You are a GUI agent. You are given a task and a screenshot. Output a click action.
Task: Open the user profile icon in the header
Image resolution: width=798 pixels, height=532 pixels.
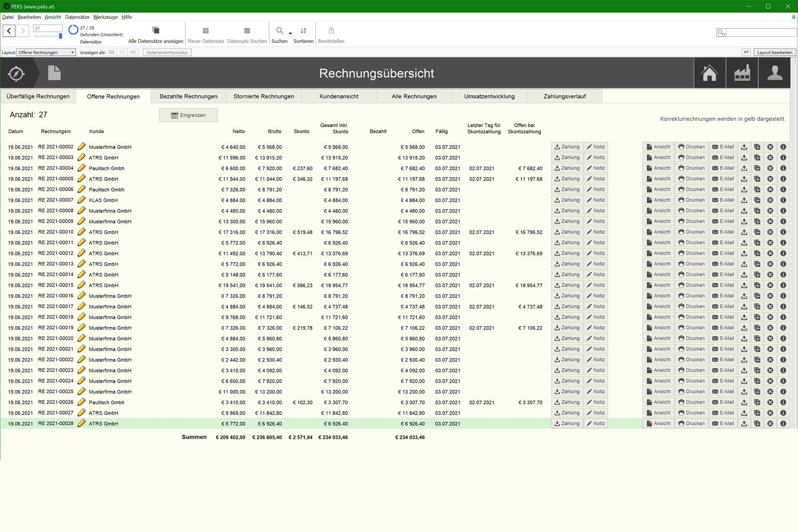tap(774, 73)
